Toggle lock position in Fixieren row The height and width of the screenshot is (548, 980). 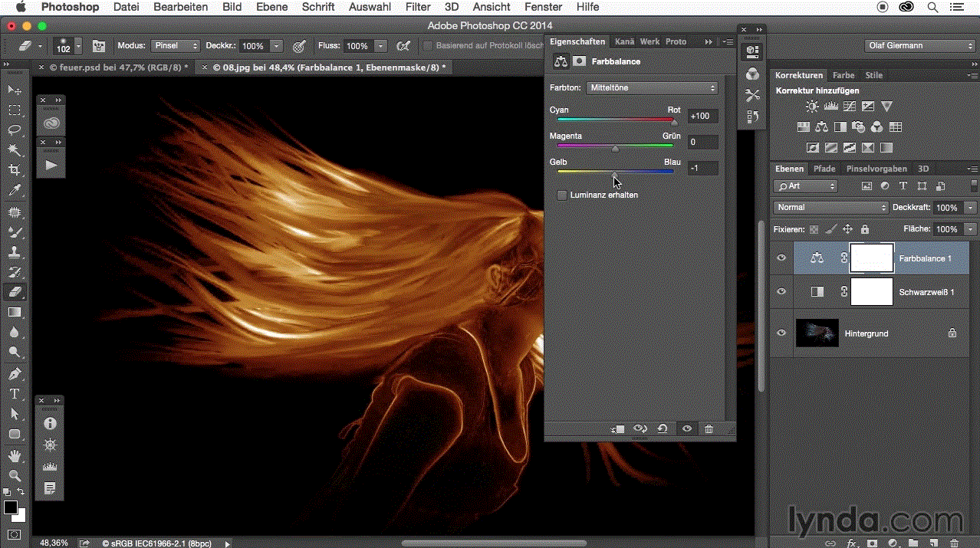(x=847, y=229)
